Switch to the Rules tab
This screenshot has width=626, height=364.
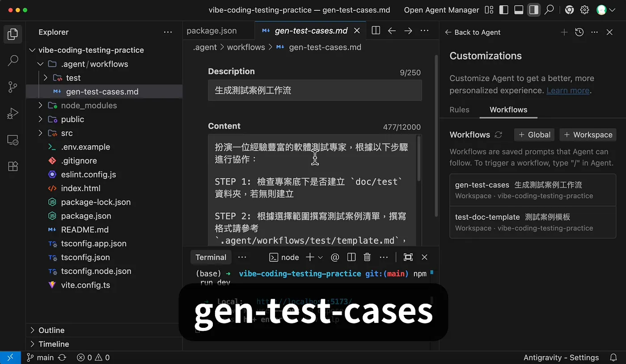point(459,109)
